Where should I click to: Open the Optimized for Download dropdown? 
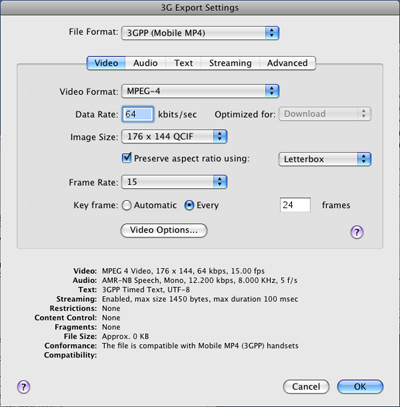point(325,114)
